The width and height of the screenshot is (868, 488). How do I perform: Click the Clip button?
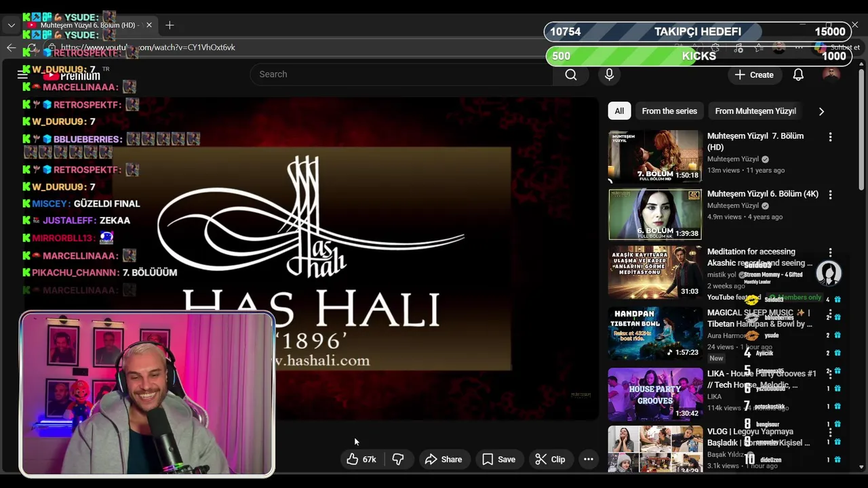click(550, 460)
